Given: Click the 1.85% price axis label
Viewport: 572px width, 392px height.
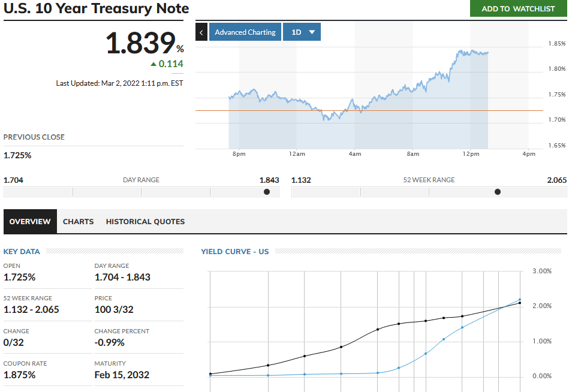Looking at the screenshot, I should click(557, 44).
